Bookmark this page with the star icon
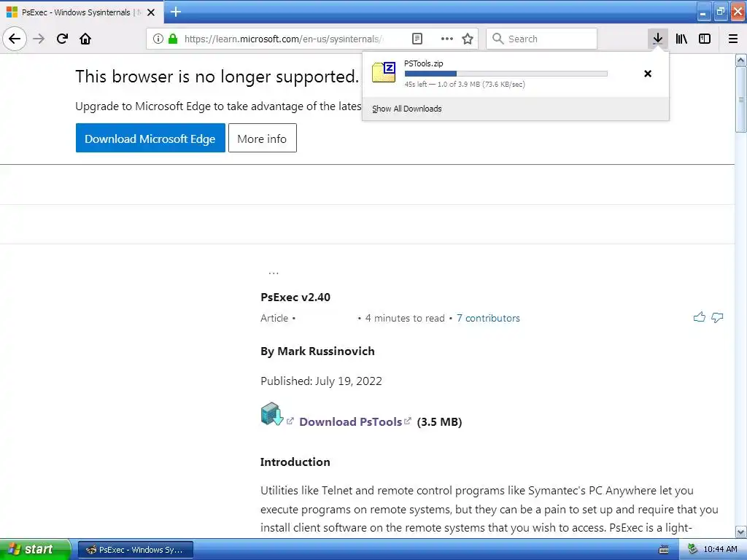 [468, 39]
